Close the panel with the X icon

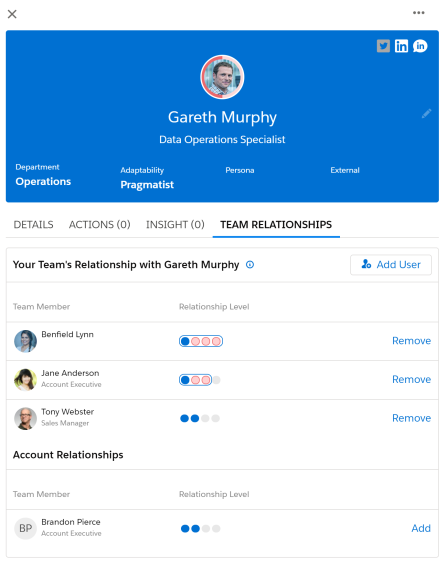pos(12,14)
